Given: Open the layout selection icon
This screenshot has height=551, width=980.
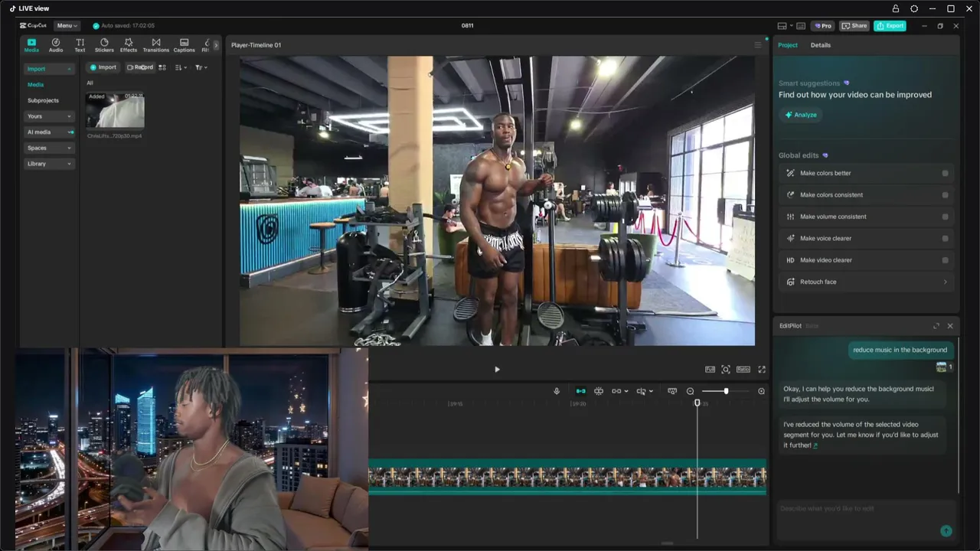Looking at the screenshot, I should 782,26.
